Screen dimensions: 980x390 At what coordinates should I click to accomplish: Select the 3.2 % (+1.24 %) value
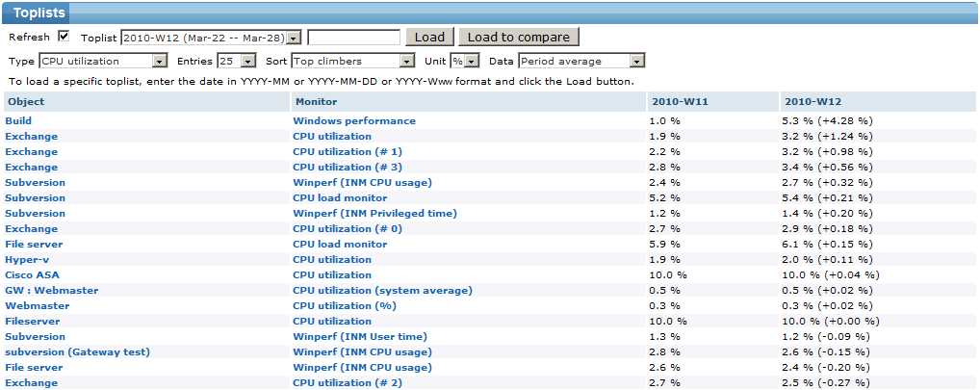[x=828, y=136]
